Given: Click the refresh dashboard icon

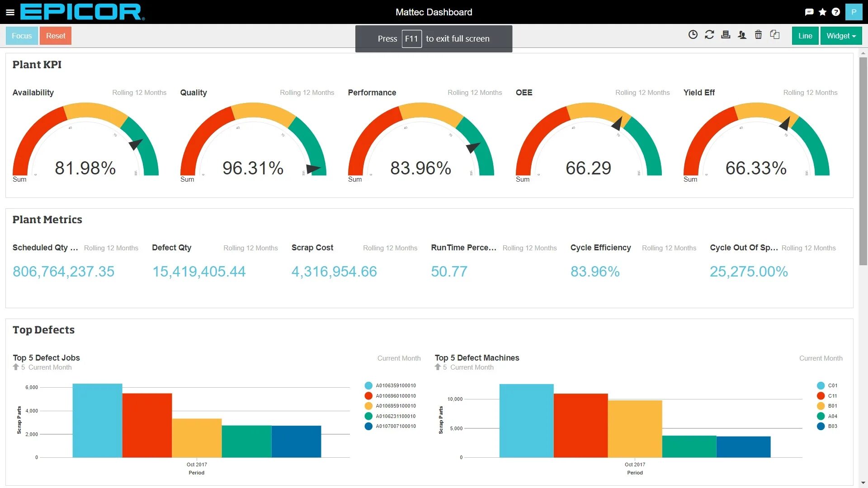Looking at the screenshot, I should coord(709,35).
